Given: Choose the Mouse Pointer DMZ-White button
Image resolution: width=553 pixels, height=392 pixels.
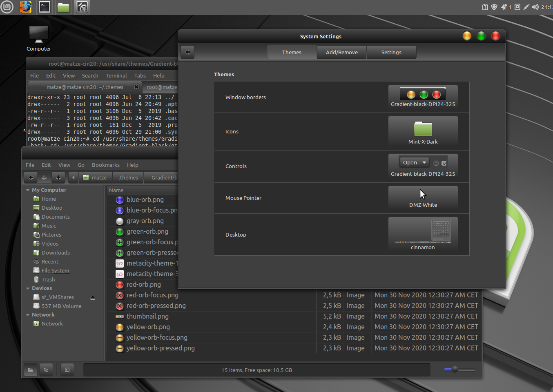Looking at the screenshot, I should (423, 198).
